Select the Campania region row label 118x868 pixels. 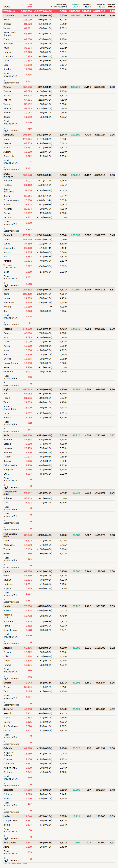[x=8, y=135]
